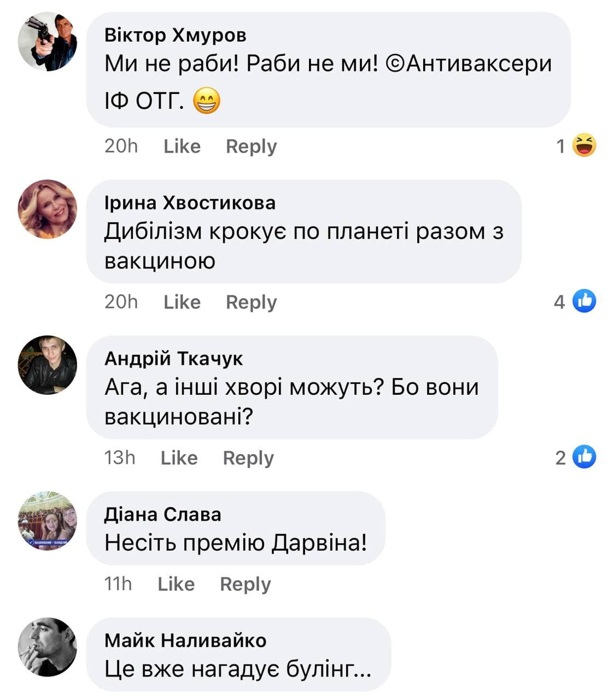The height and width of the screenshot is (700, 614).
Task: Open Ірина Хвостикова's avatar photo
Action: [x=48, y=209]
